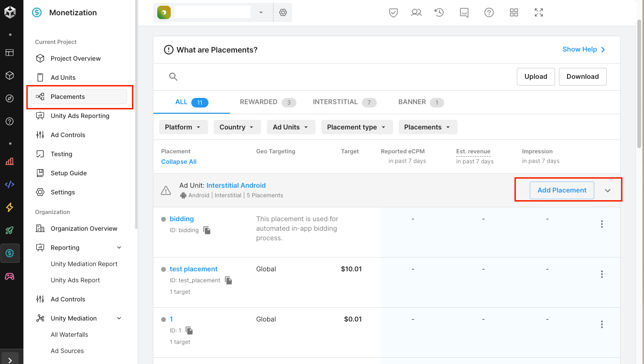This screenshot has height=364, width=644.
Task: Switch to the REWARDED tab
Action: 268,102
